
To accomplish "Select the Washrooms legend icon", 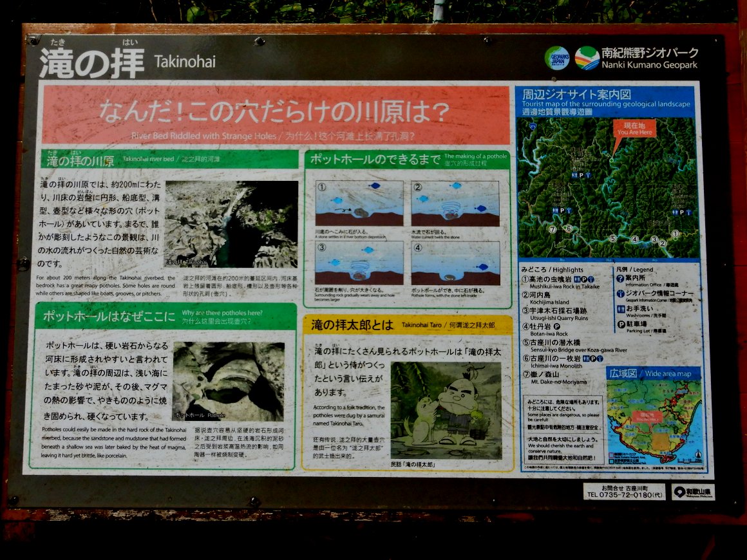I will pyautogui.click(x=619, y=310).
